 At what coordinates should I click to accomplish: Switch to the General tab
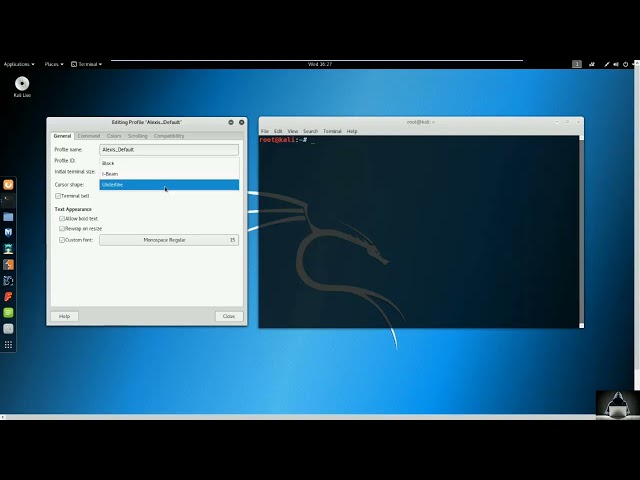coord(62,136)
